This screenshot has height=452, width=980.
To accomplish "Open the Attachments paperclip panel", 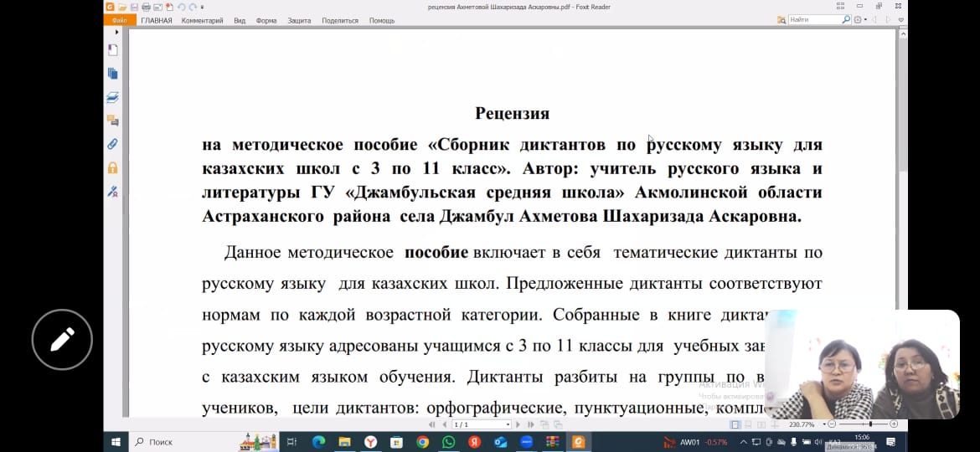I will click(113, 144).
